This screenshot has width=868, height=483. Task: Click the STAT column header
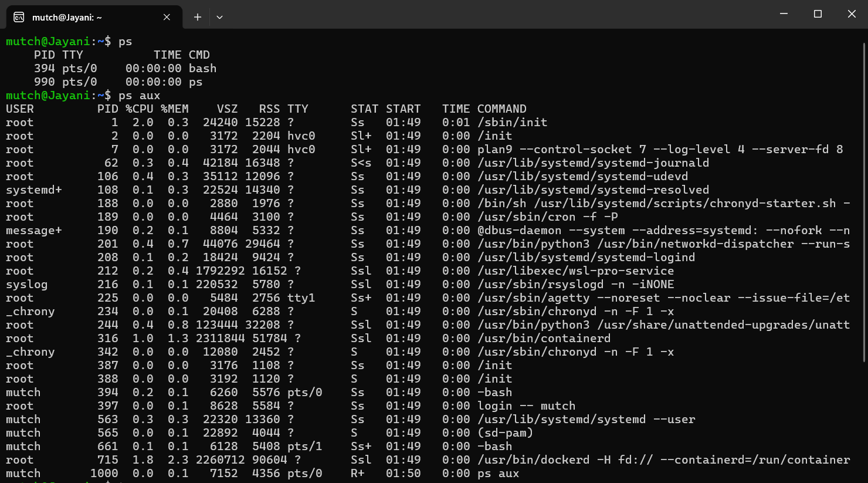(365, 109)
